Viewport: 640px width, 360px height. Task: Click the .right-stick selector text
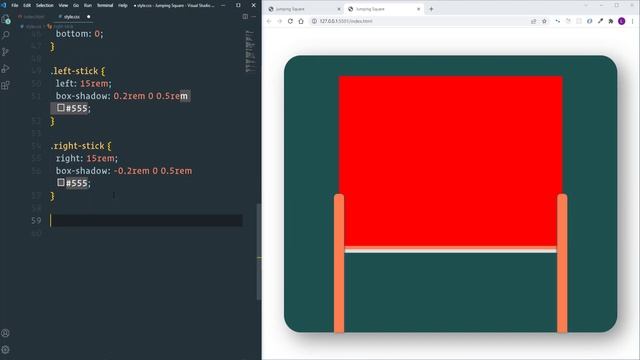78,146
